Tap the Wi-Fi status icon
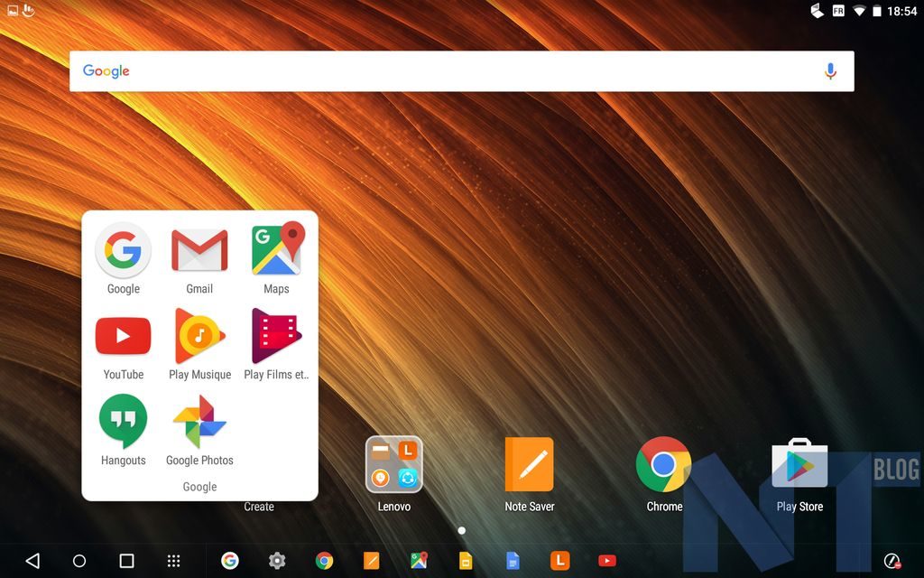924x578 pixels. (x=859, y=11)
